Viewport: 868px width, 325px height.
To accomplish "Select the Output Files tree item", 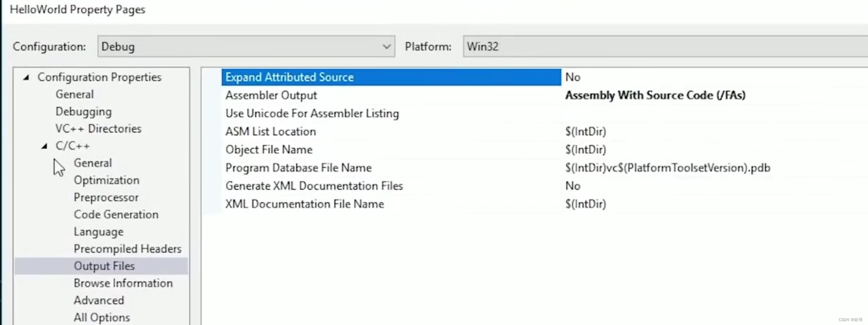I will [101, 266].
